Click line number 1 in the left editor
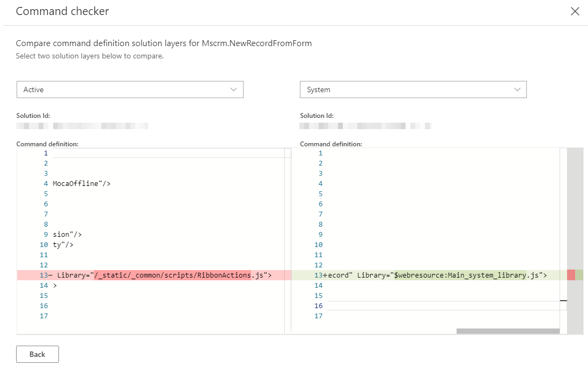588x366 pixels. pyautogui.click(x=46, y=153)
